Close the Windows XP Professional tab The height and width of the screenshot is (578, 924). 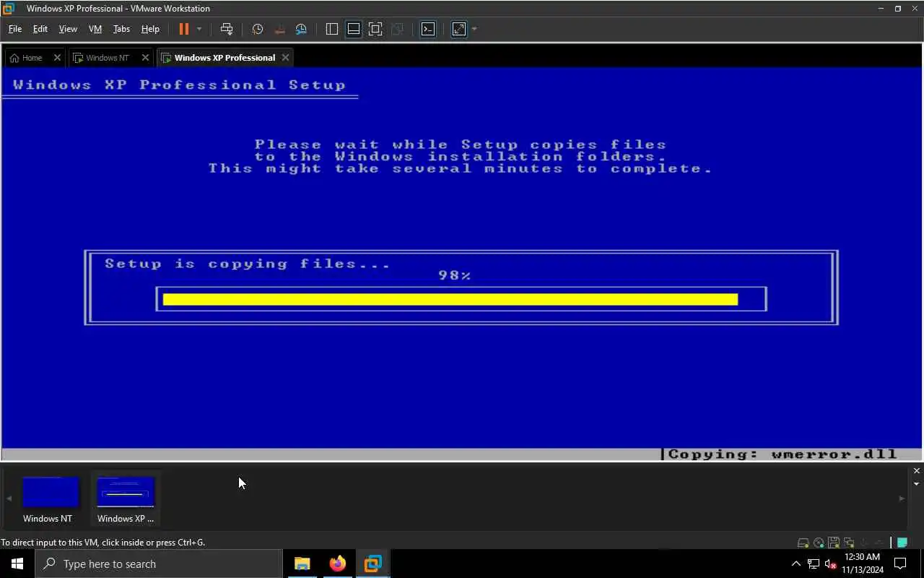pos(285,58)
